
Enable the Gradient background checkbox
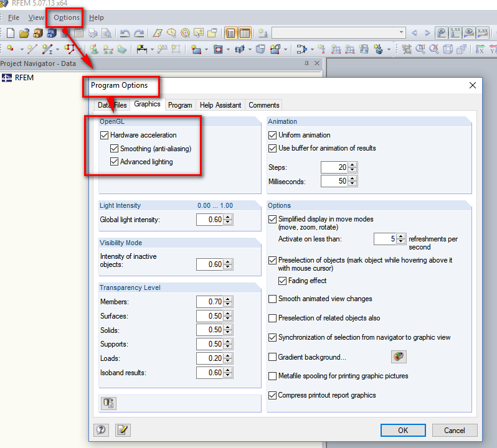pos(272,357)
